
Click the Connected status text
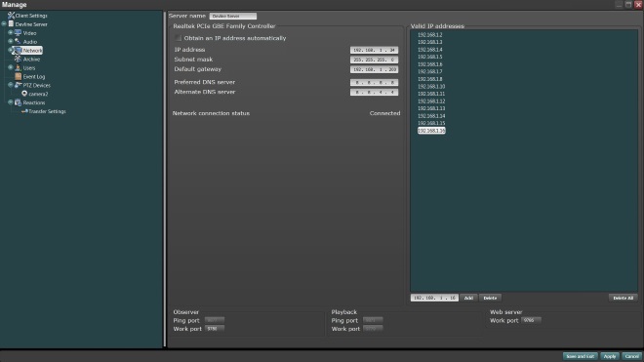[x=384, y=113]
